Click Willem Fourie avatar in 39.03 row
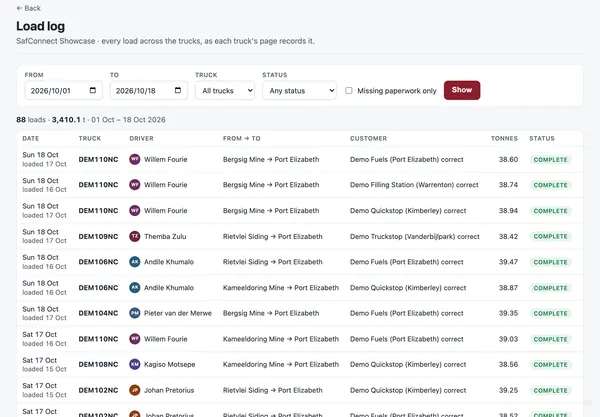Screen dimensions: 600x417 135,339
